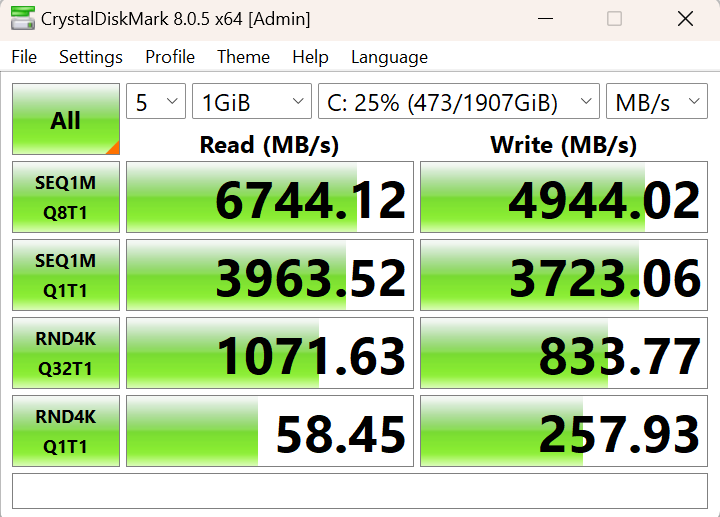Click the empty comment field at bottom
720x517 pixels.
click(360, 491)
